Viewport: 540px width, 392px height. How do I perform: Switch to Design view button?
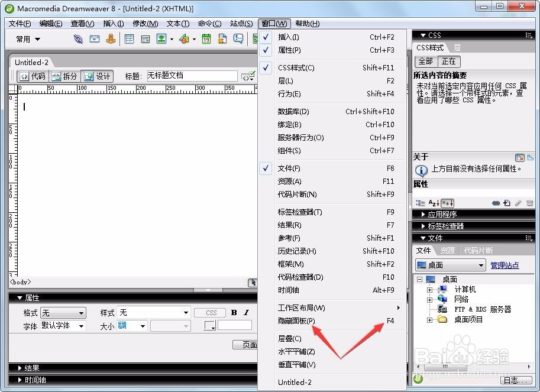click(x=97, y=76)
